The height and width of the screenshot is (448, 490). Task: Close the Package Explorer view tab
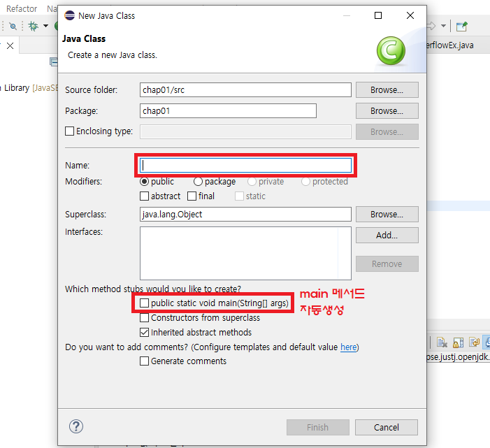click(x=10, y=46)
